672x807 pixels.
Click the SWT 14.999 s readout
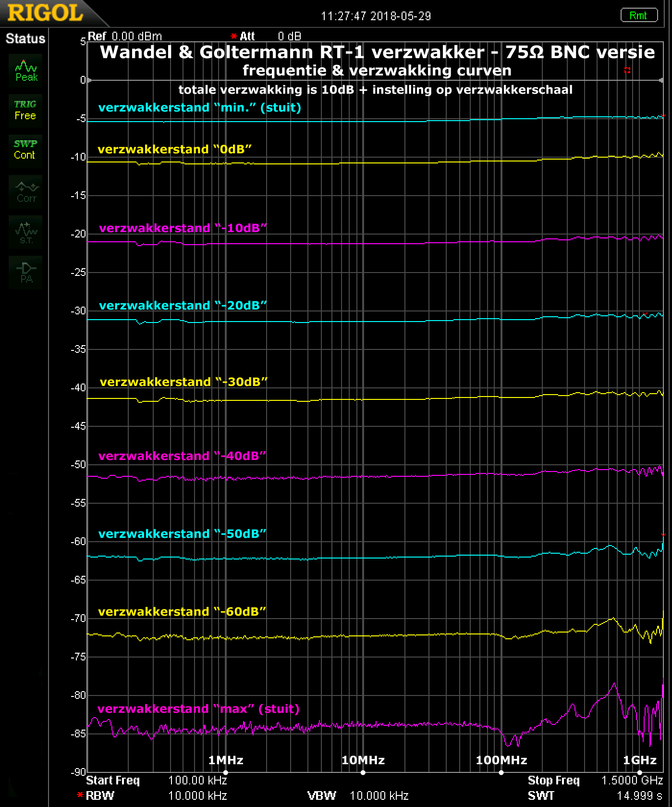595,795
